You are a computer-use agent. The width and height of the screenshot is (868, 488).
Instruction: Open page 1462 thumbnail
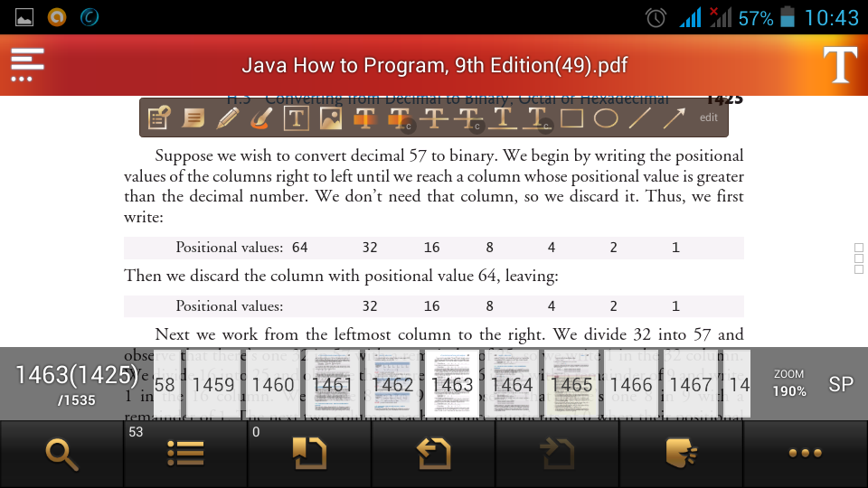(x=392, y=384)
